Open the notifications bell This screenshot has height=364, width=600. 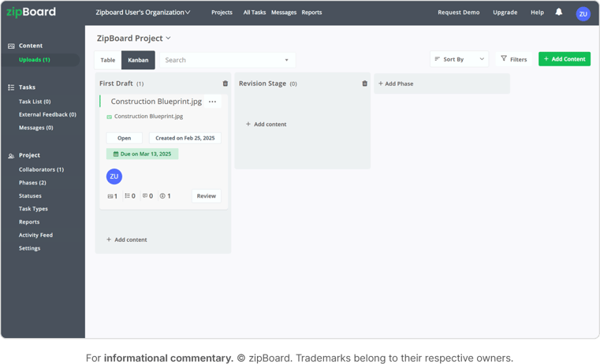[x=559, y=12]
